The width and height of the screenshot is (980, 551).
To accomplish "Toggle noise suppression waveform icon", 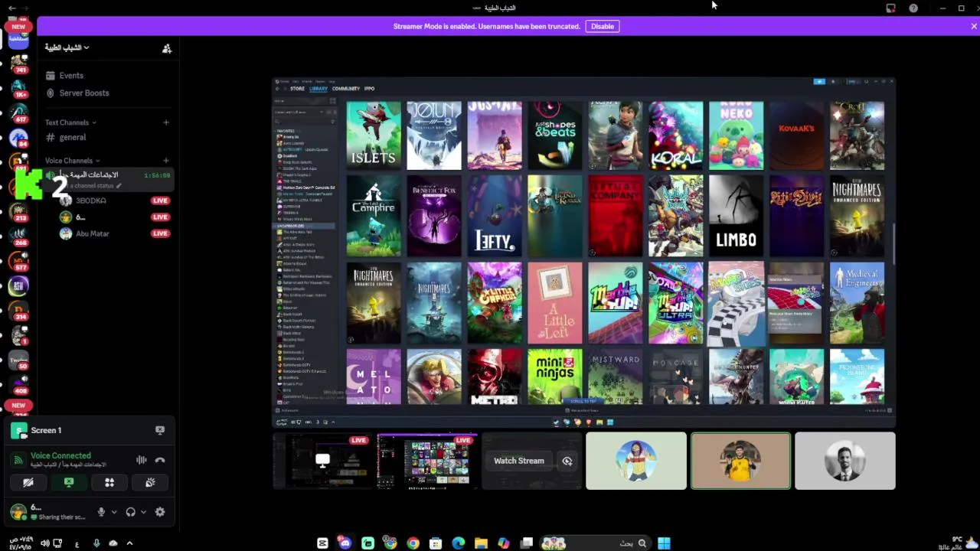I will tap(141, 460).
